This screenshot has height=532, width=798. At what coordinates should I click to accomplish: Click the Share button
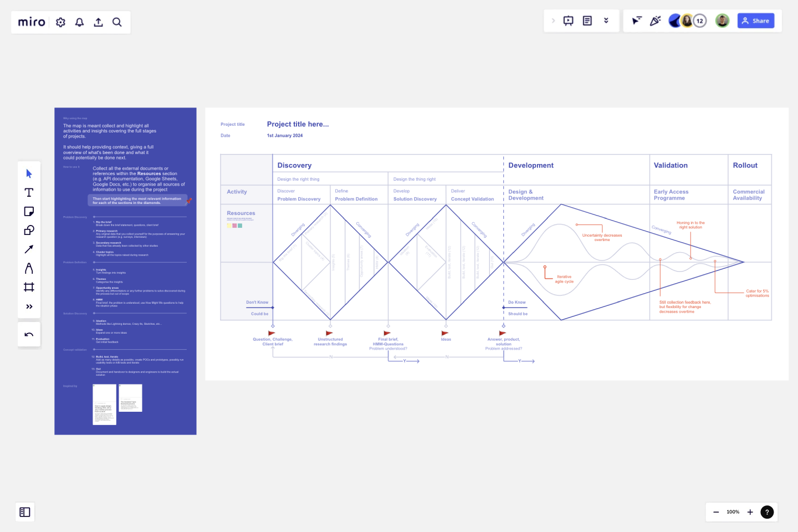[x=756, y=21]
